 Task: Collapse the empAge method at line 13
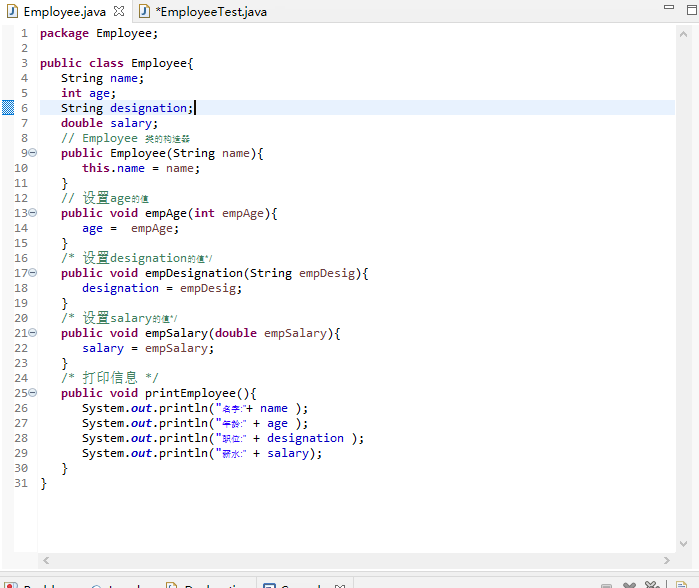(x=33, y=213)
